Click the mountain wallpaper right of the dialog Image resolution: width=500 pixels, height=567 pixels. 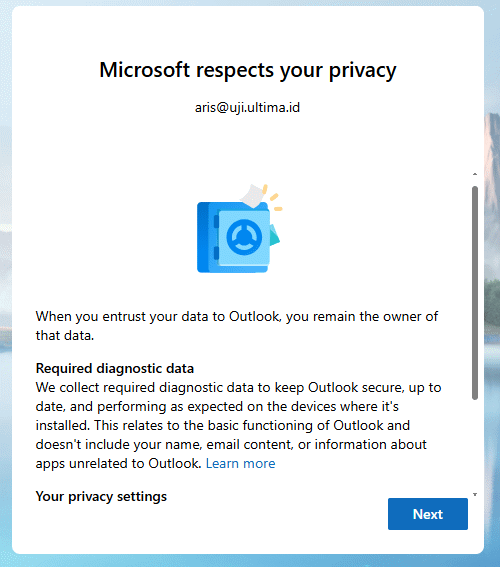click(x=492, y=253)
